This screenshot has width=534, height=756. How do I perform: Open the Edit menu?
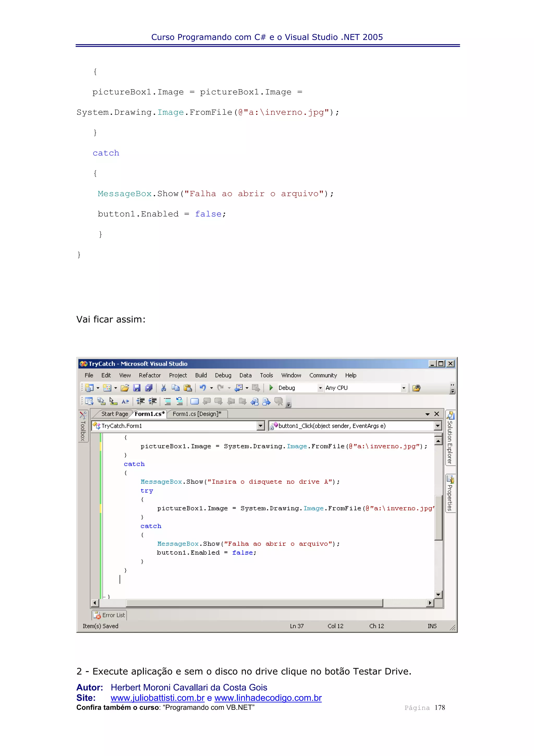pos(106,375)
